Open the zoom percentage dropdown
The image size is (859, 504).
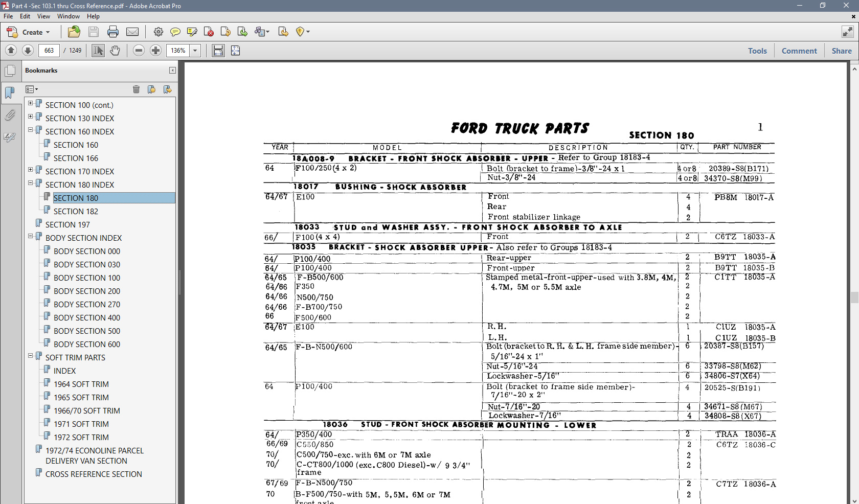(195, 50)
